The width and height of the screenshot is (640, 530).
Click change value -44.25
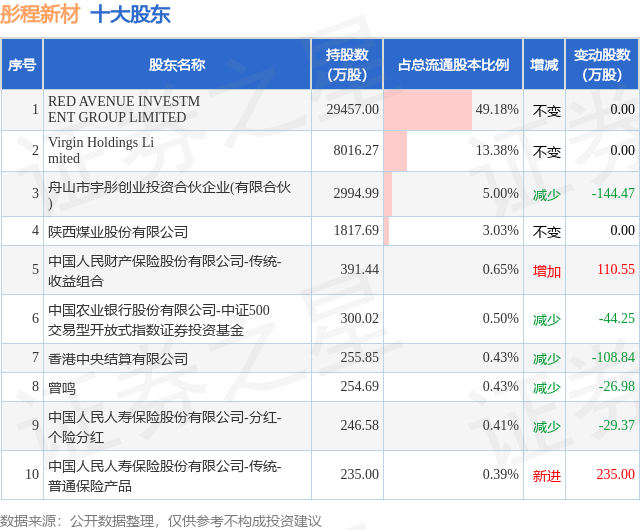[x=617, y=318]
